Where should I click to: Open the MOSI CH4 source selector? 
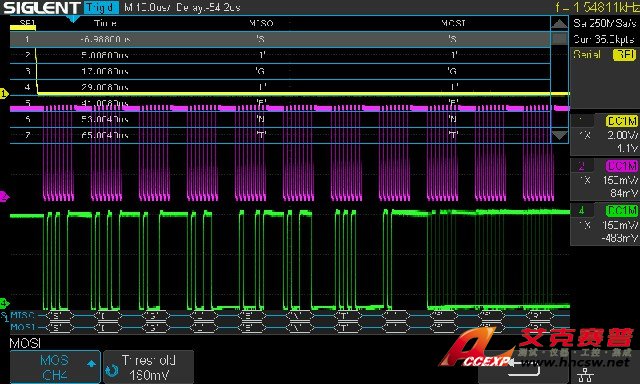[55, 367]
